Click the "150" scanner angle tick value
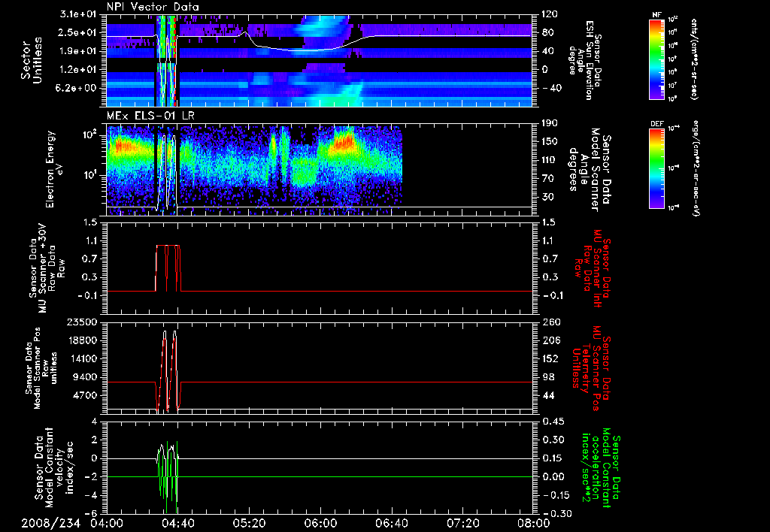The image size is (770, 532). tap(550, 142)
